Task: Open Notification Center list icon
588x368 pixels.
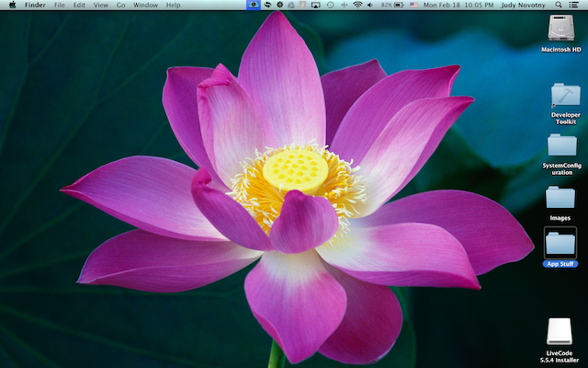Action: click(x=573, y=5)
